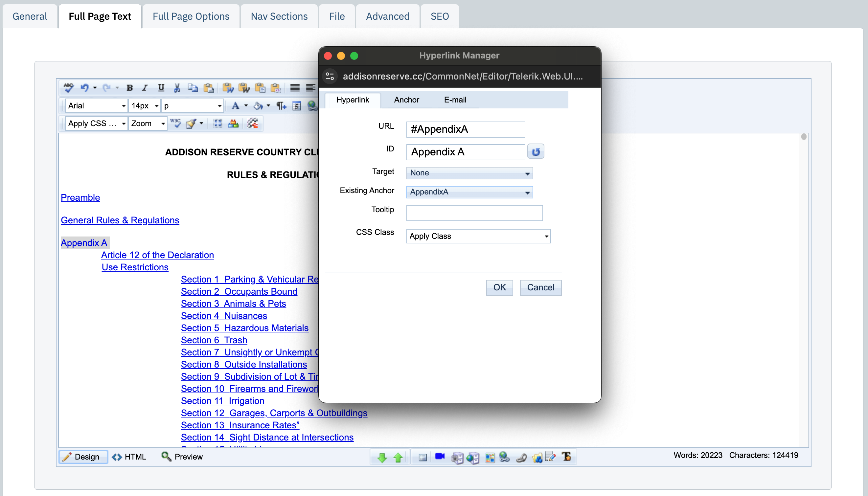The height and width of the screenshot is (496, 868).
Task: Select font family Arial dropdown
Action: tap(95, 105)
